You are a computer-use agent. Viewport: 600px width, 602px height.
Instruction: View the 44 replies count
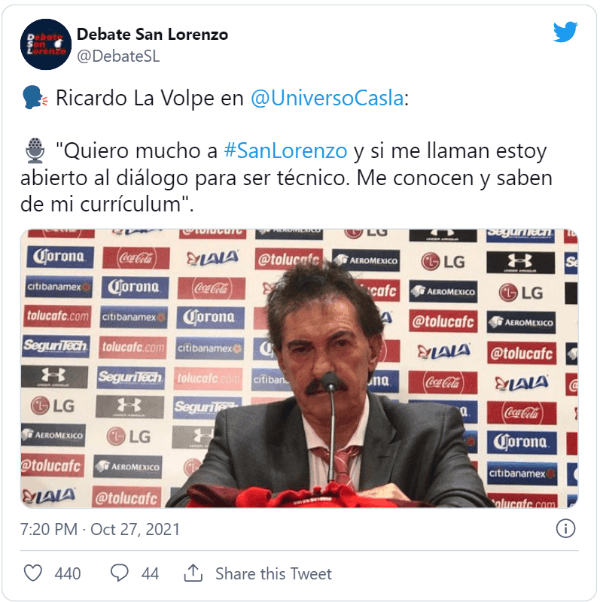point(150,574)
